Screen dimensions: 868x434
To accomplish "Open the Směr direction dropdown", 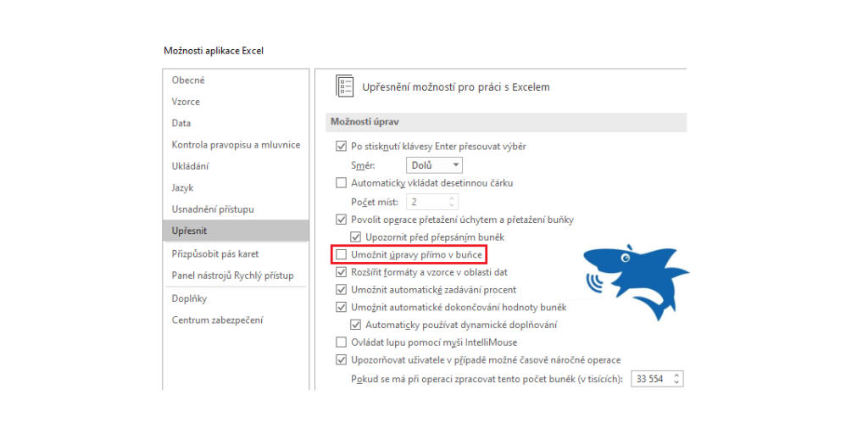I will 434,165.
